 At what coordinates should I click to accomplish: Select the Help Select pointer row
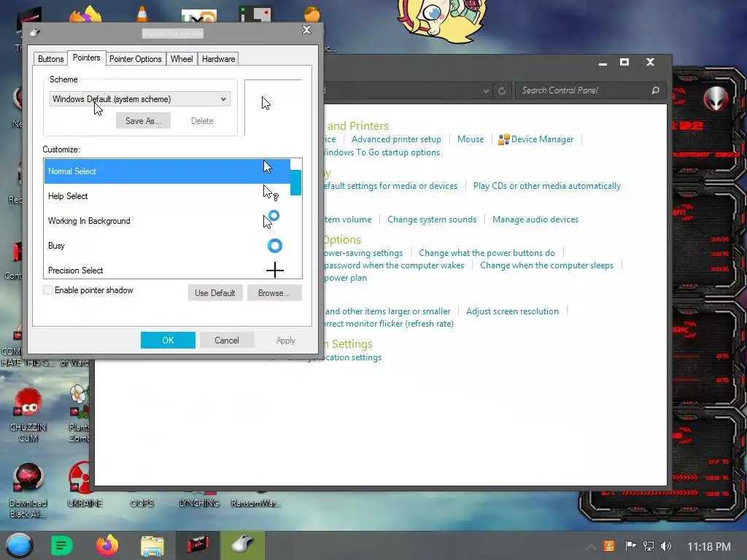click(167, 195)
